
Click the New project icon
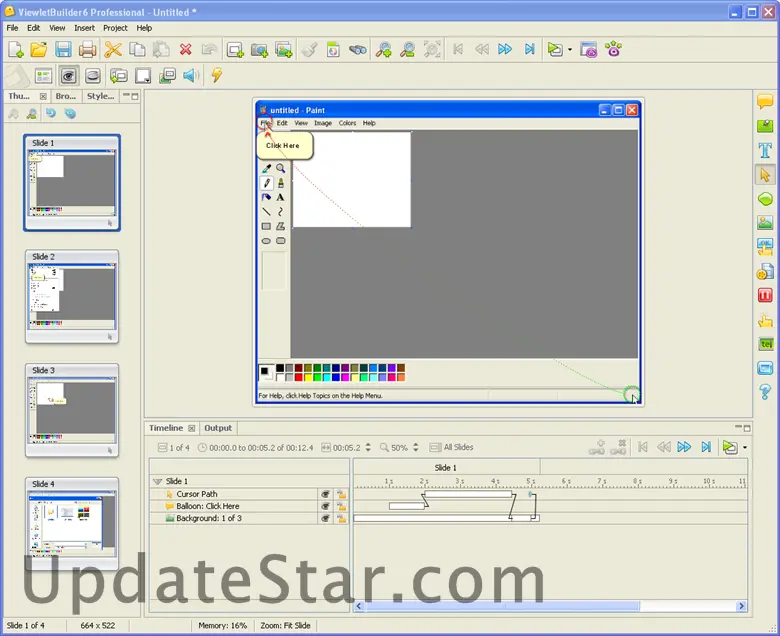click(15, 49)
